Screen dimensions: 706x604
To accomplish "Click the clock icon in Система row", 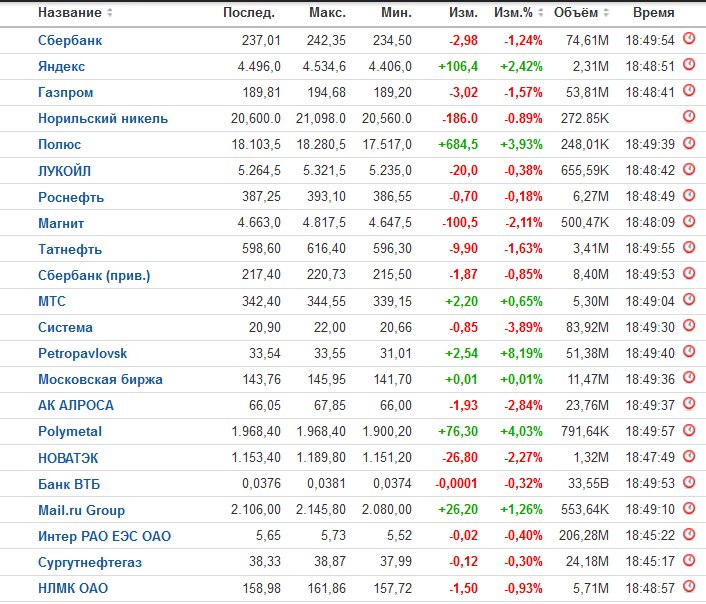I will click(689, 325).
